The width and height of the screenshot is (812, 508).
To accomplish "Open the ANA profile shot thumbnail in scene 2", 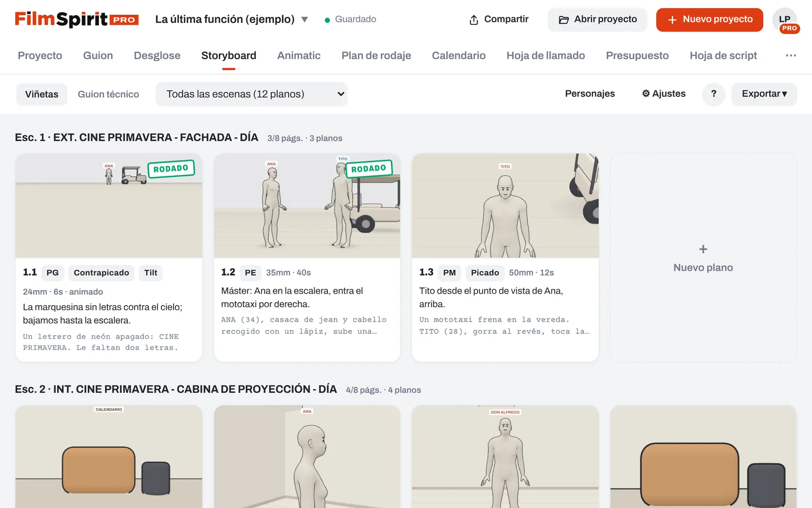I will pos(307,457).
